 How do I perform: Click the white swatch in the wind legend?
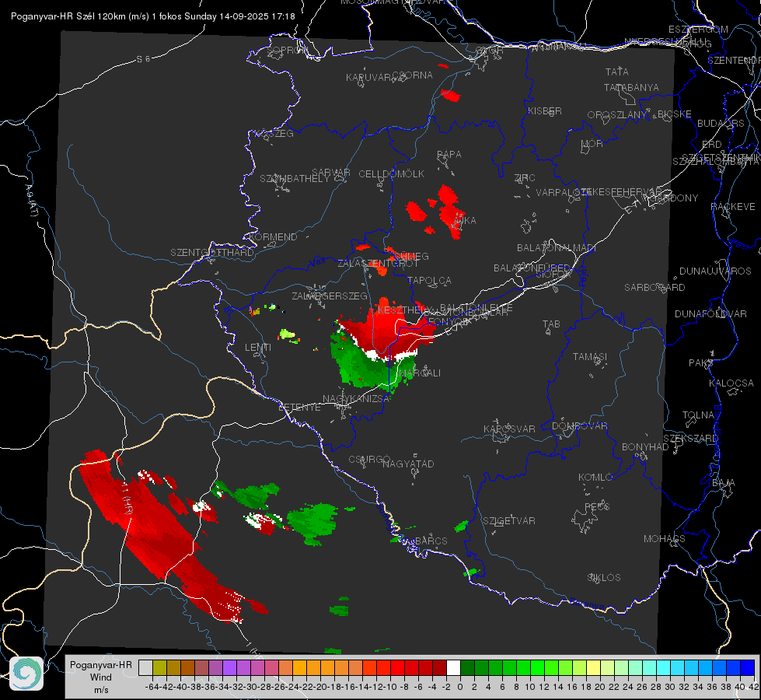[x=453, y=667]
